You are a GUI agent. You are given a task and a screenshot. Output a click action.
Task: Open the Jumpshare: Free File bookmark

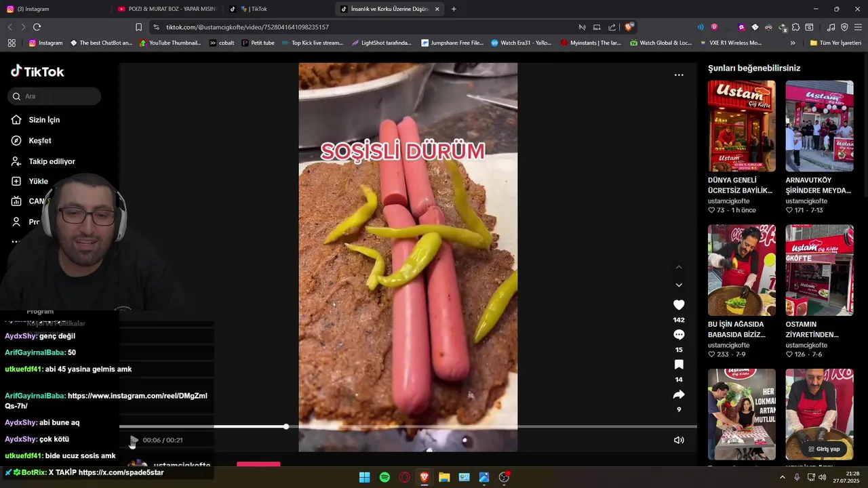(452, 43)
